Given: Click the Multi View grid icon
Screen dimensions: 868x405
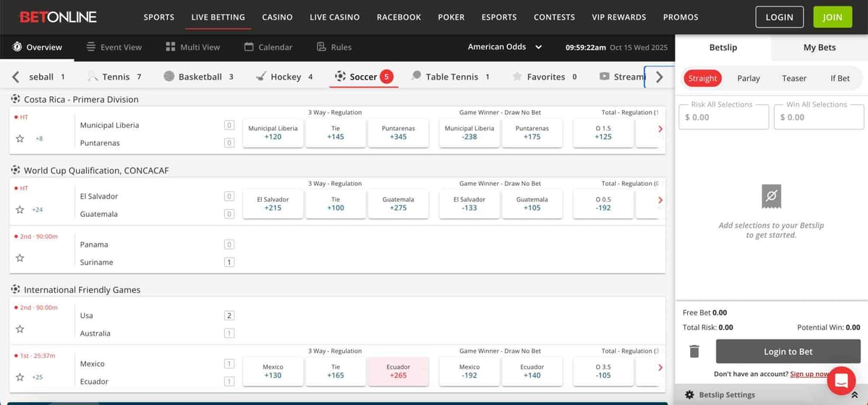Looking at the screenshot, I should pos(171,47).
